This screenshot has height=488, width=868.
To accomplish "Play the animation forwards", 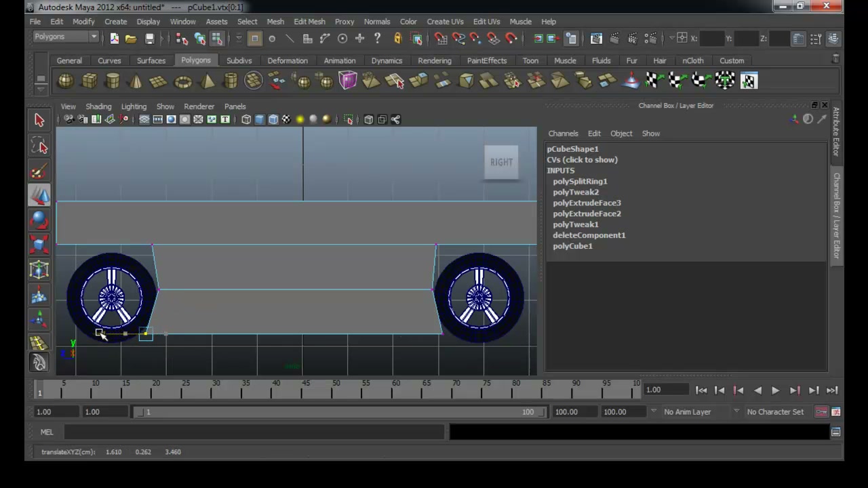I will pos(776,390).
